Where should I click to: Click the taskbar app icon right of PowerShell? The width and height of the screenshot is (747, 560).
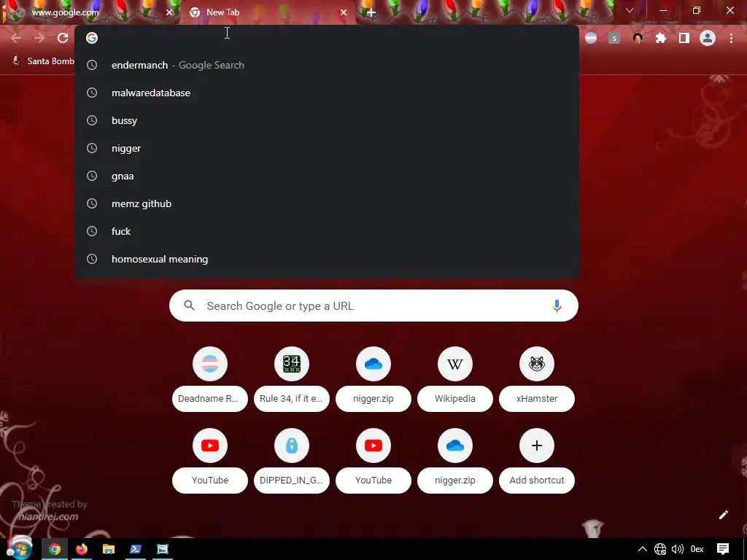[163, 550]
